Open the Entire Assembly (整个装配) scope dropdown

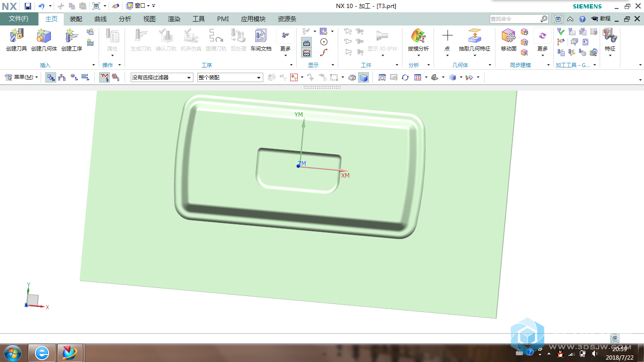230,77
